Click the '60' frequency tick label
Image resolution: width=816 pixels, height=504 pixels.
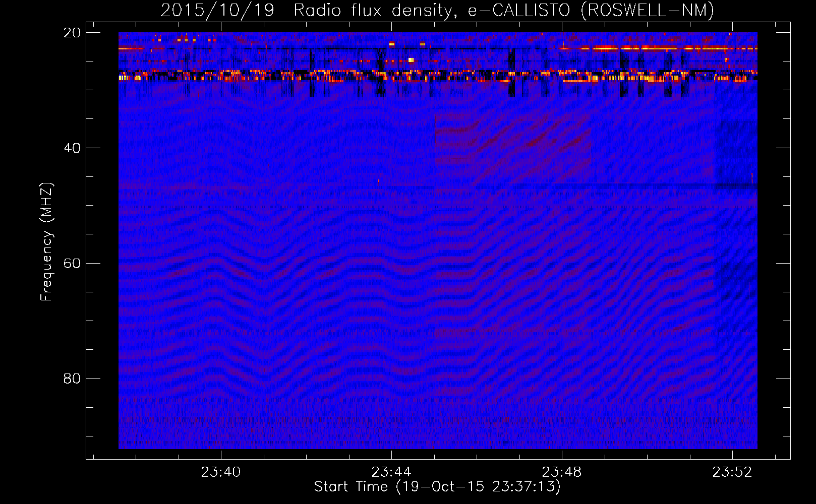pyautogui.click(x=72, y=264)
